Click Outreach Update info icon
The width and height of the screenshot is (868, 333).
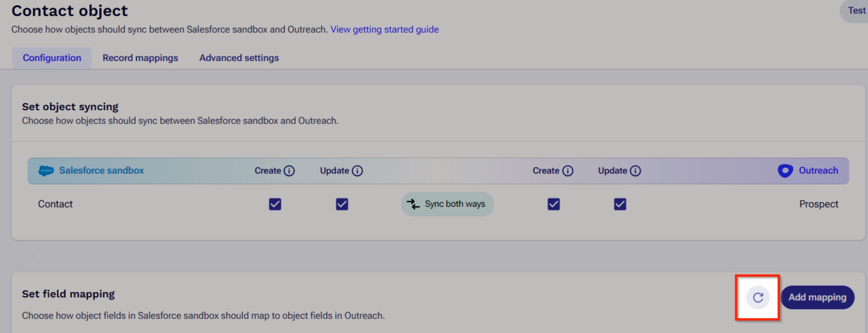(635, 171)
